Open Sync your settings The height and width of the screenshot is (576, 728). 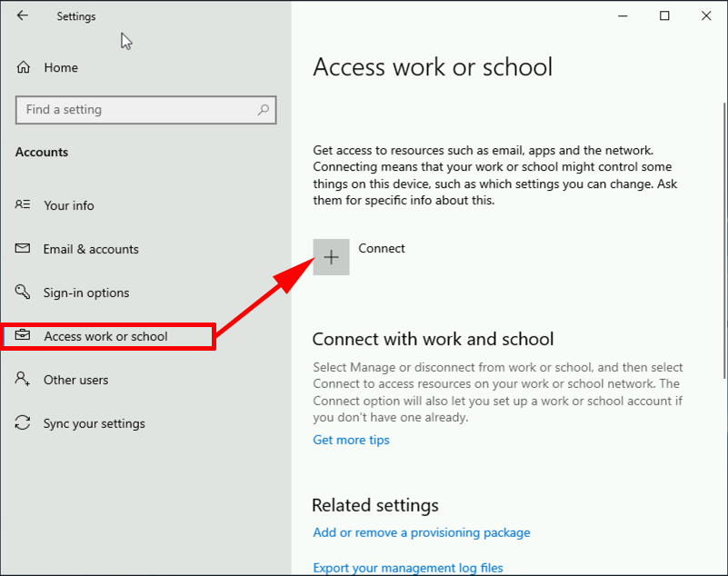tap(95, 423)
